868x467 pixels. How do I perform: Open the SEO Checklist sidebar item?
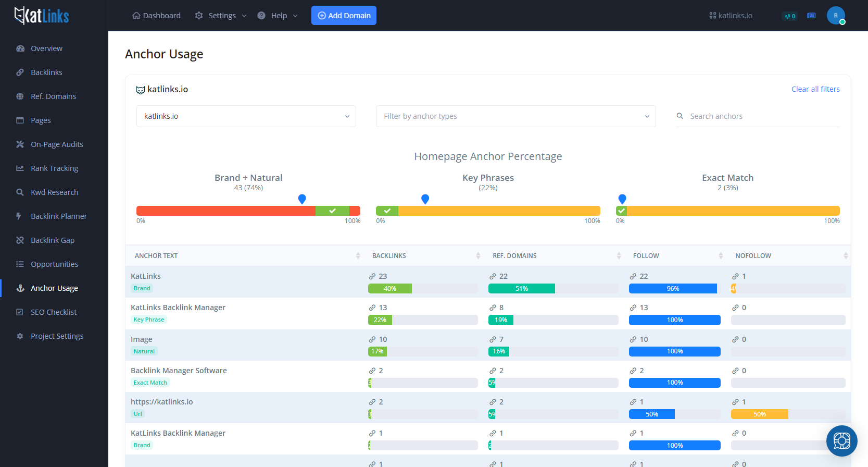(53, 312)
